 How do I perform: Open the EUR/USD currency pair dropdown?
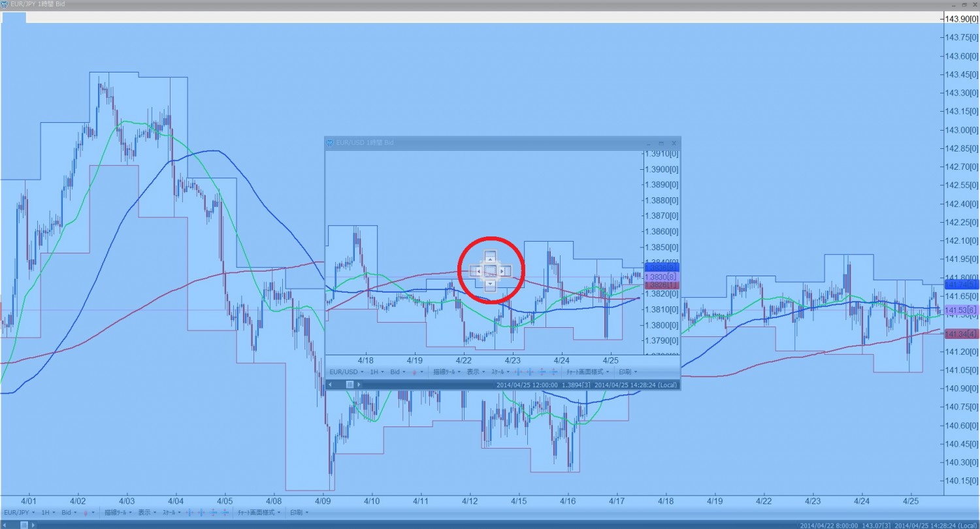(x=346, y=372)
